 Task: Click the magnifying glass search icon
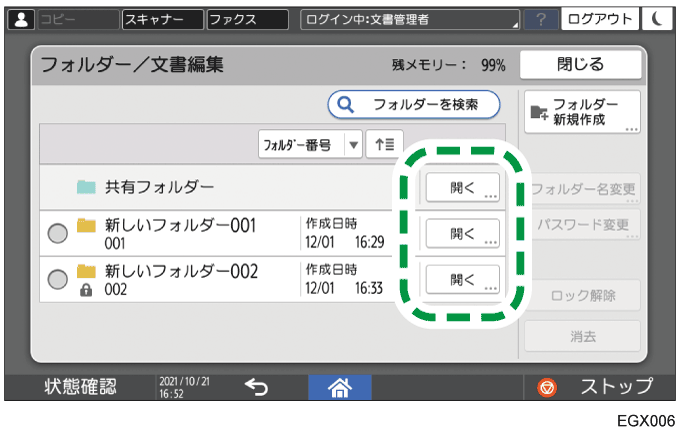coord(346,104)
